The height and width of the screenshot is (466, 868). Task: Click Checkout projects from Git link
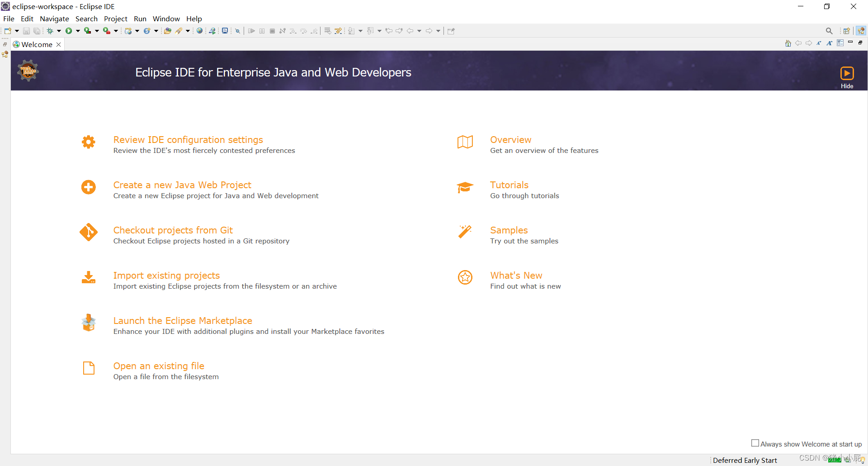[x=173, y=230]
